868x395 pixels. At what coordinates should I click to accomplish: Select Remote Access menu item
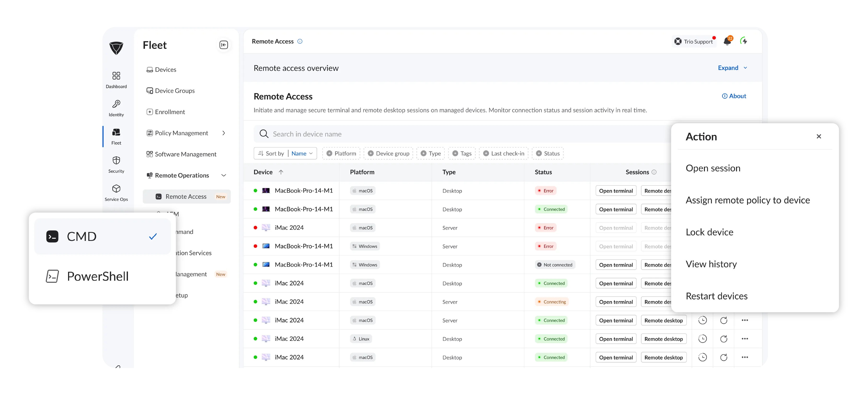coord(187,197)
